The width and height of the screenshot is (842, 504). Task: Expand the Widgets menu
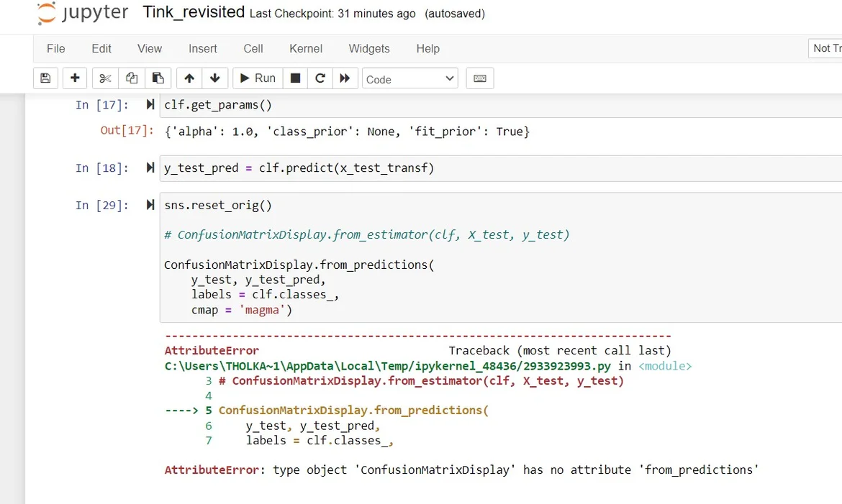pos(369,49)
